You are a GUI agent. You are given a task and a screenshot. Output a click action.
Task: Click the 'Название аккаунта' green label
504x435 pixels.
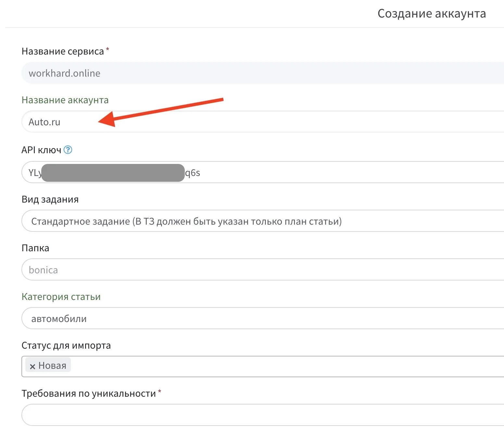click(x=65, y=100)
